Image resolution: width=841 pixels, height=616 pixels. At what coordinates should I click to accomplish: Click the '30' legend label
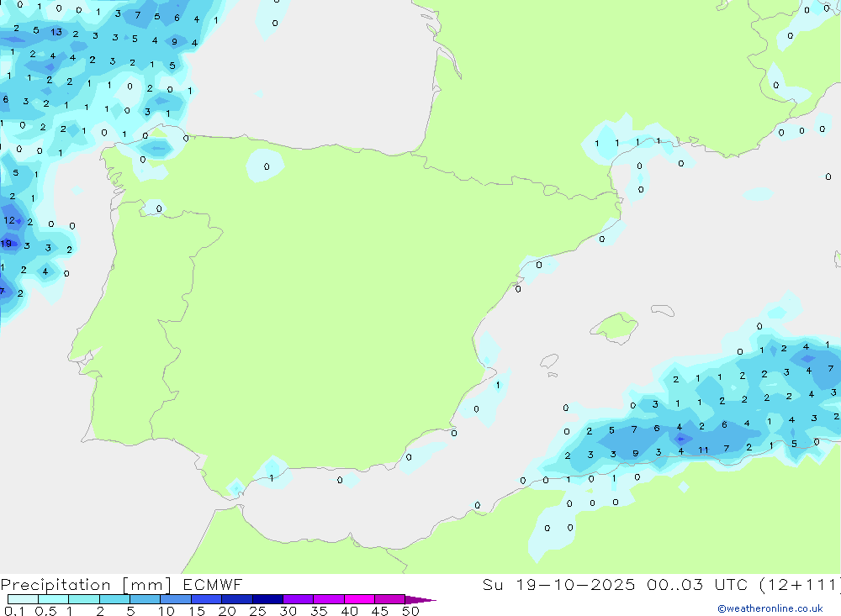[288, 611]
